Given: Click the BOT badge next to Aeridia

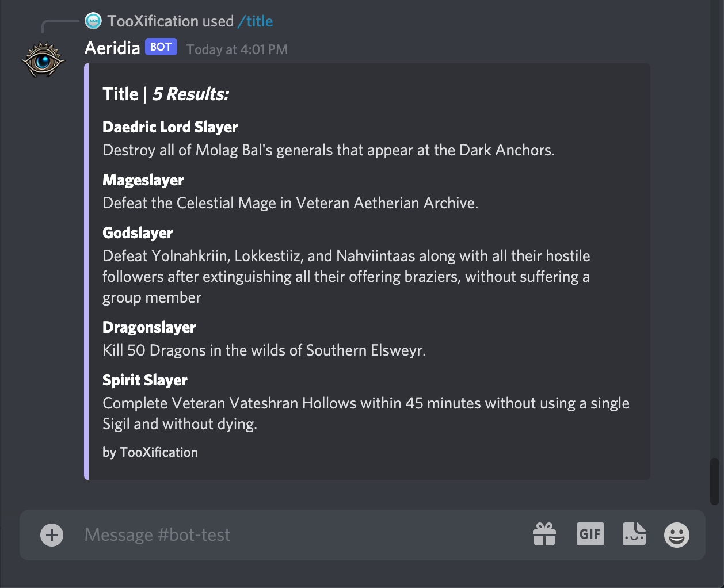Looking at the screenshot, I should click(161, 47).
